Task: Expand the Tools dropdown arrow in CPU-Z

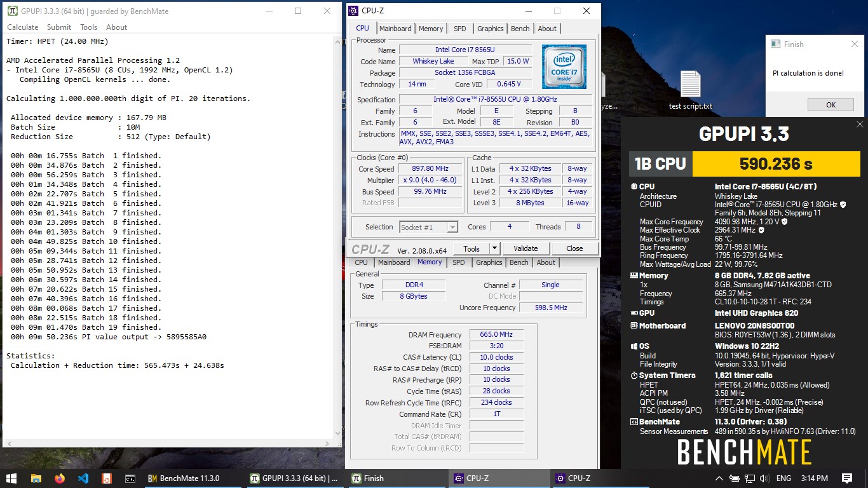Action: click(494, 248)
